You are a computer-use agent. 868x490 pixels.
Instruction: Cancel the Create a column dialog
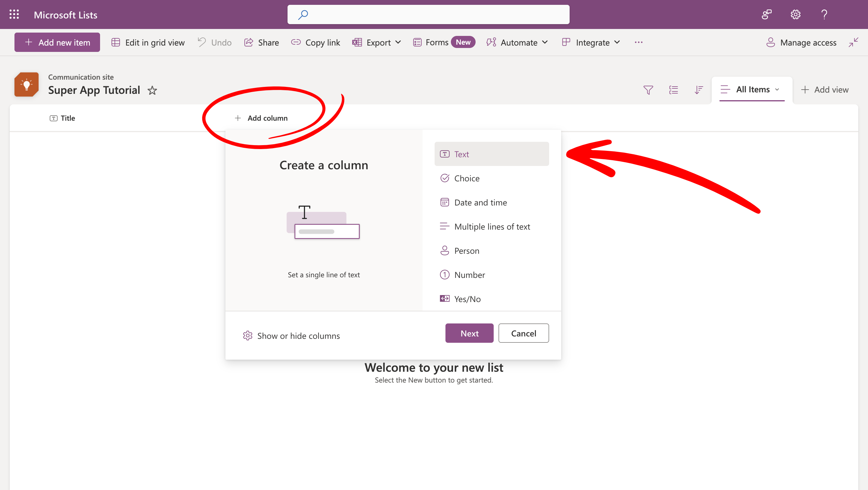tap(523, 333)
